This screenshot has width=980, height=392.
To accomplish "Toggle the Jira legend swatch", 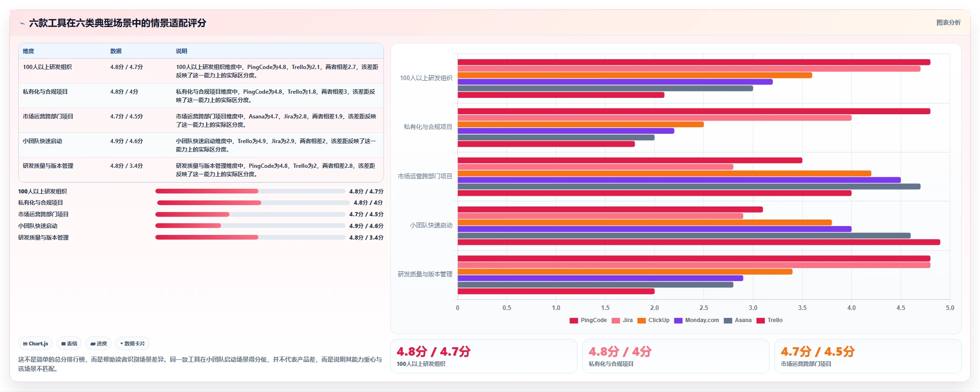I will [616, 320].
